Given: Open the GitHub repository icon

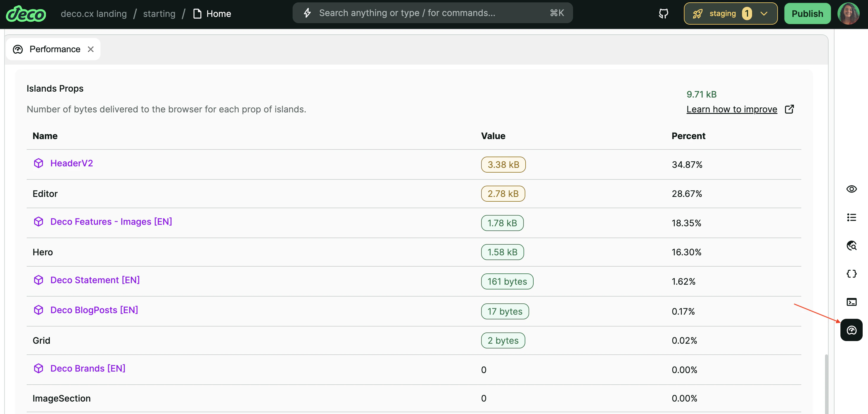Looking at the screenshot, I should 663,14.
